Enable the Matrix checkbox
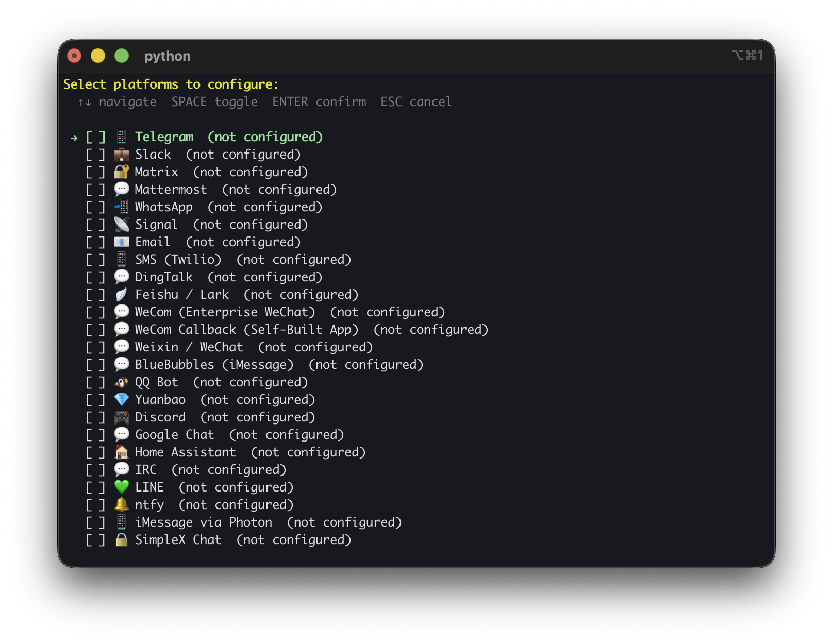 (95, 172)
